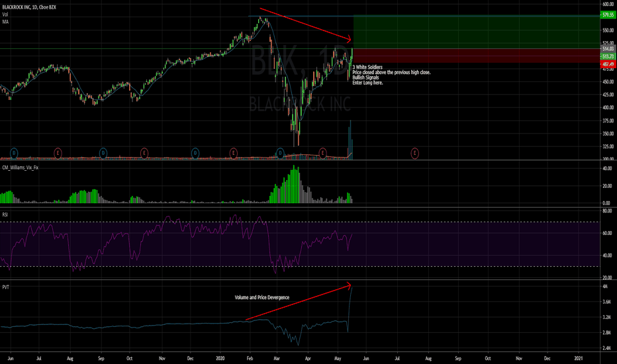
Task: Click the red 487.49 stop price label
Action: [608, 64]
